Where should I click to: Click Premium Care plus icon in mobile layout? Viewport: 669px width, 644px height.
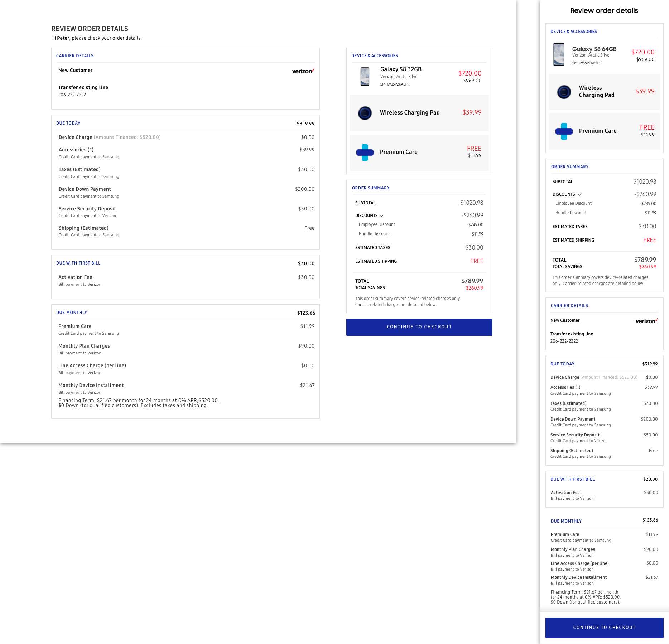point(564,131)
